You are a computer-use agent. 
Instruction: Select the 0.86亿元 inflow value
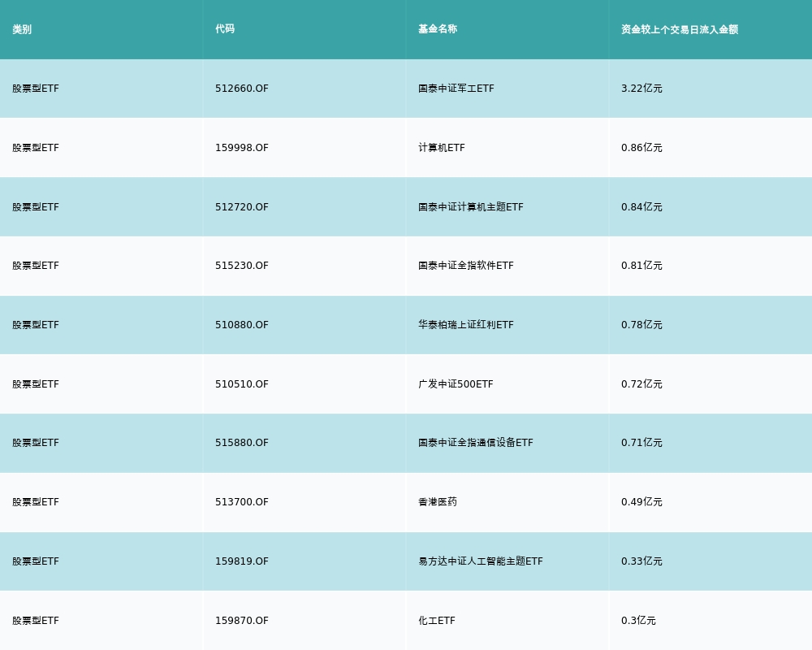pos(641,148)
